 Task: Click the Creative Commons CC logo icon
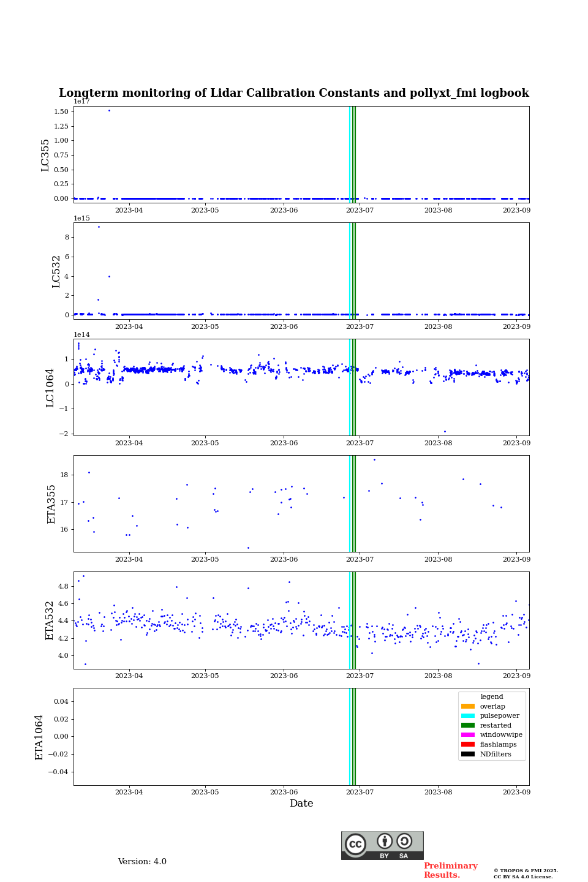(355, 844)
